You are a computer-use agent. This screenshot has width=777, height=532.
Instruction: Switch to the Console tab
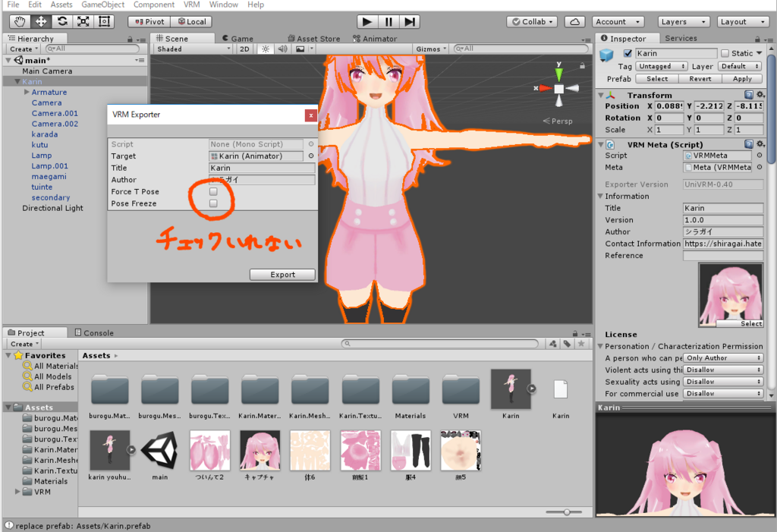pyautogui.click(x=94, y=332)
